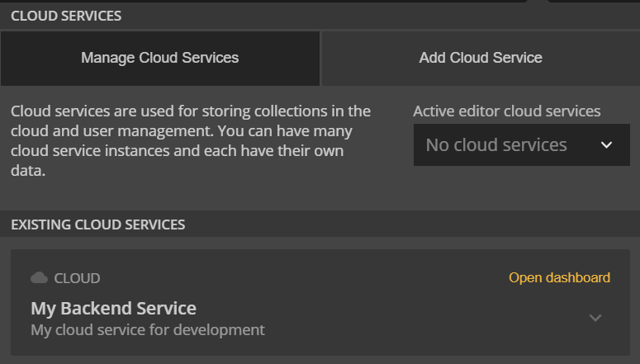Expand the My Backend Service card chevron

coord(595,318)
